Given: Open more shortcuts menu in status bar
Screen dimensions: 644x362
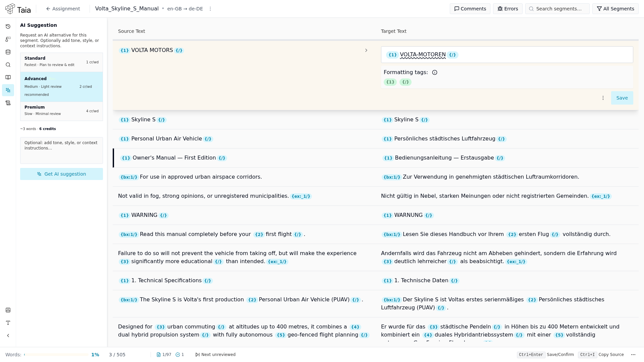Looking at the screenshot, I should [x=633, y=355].
